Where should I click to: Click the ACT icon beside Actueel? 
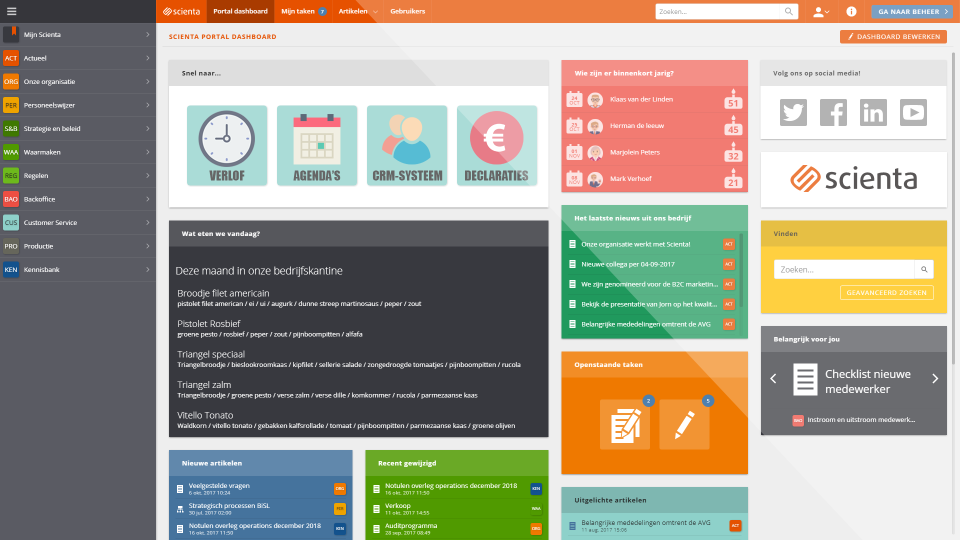11,58
